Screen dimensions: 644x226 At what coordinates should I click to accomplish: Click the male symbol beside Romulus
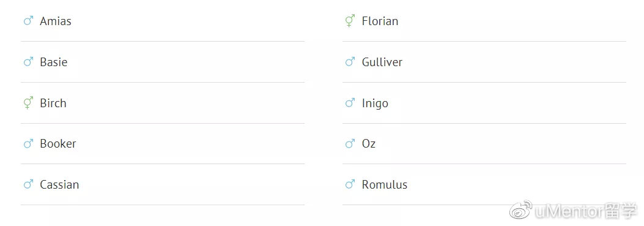(x=350, y=184)
